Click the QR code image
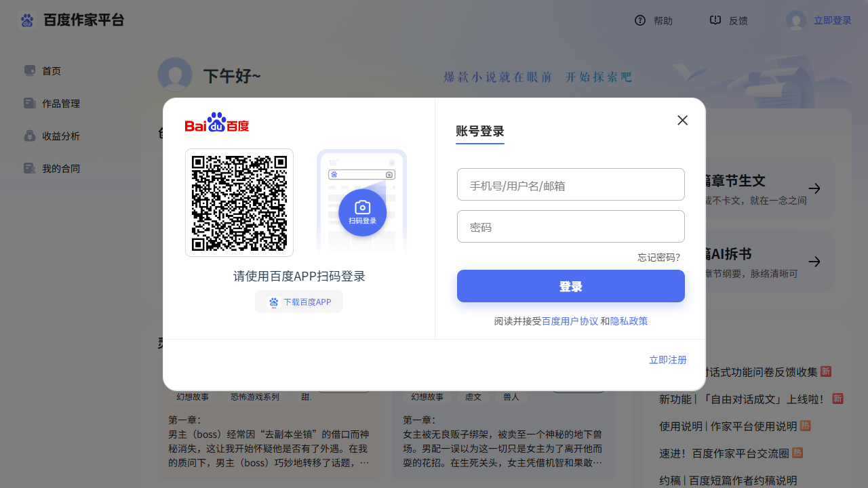 239,203
